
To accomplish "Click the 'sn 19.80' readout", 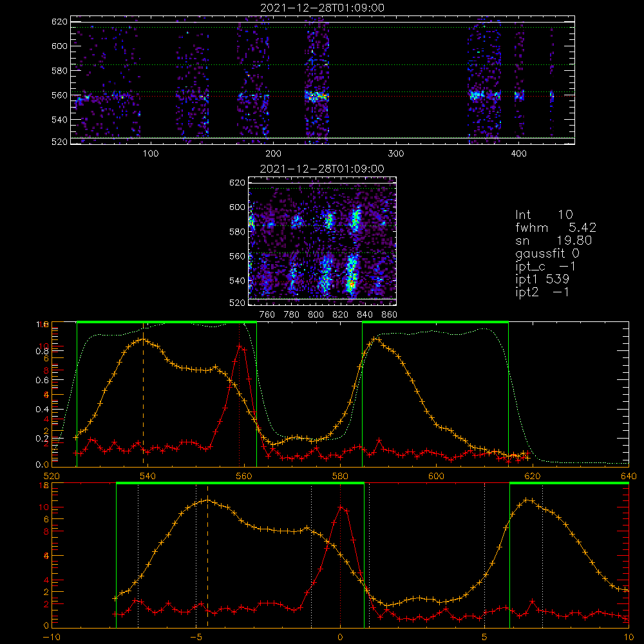I will click(554, 240).
